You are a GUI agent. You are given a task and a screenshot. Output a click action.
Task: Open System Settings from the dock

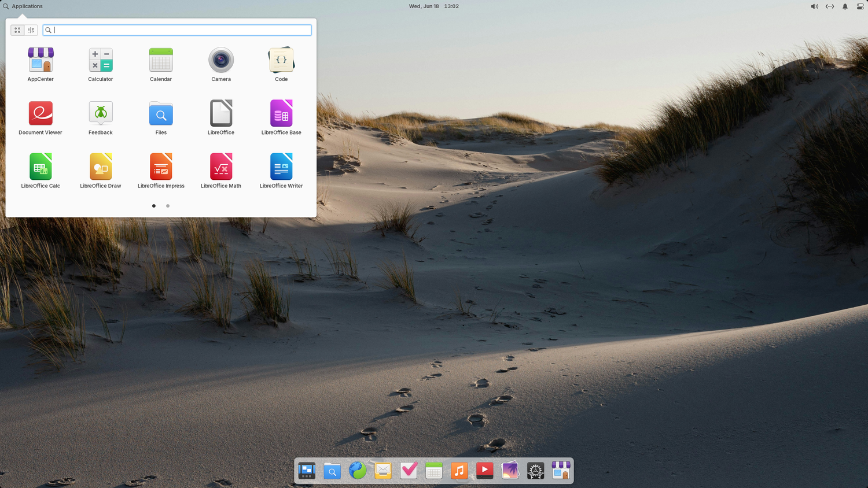pos(536,471)
